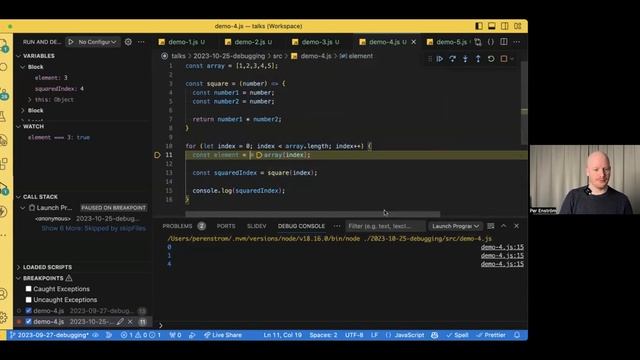Open first demo-4.js:15 console source link
640x360 pixels.
tap(502, 247)
